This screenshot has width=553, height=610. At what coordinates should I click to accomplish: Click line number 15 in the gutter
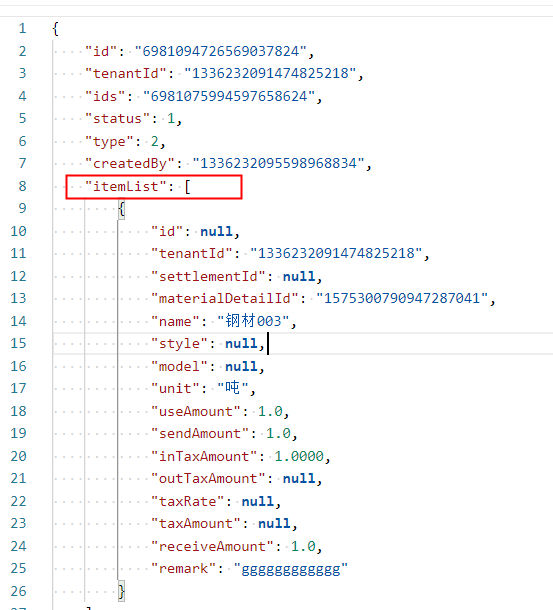(x=18, y=343)
